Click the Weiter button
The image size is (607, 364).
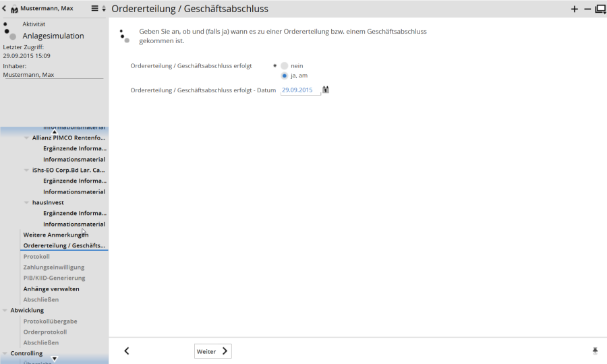(x=212, y=351)
